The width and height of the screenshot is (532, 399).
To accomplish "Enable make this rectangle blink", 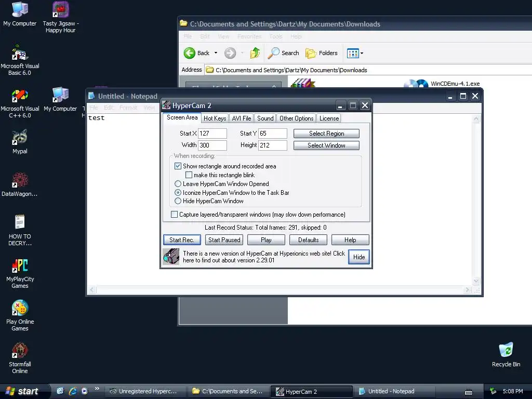I will [x=189, y=175].
